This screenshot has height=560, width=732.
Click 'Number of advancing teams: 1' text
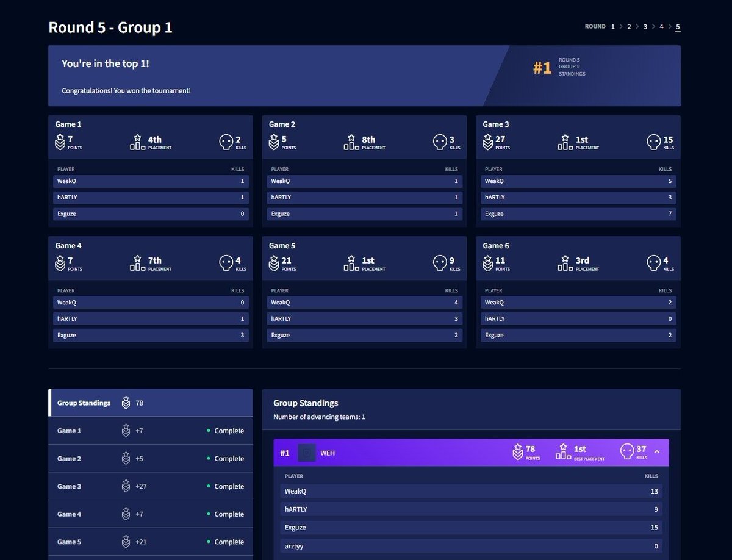320,417
